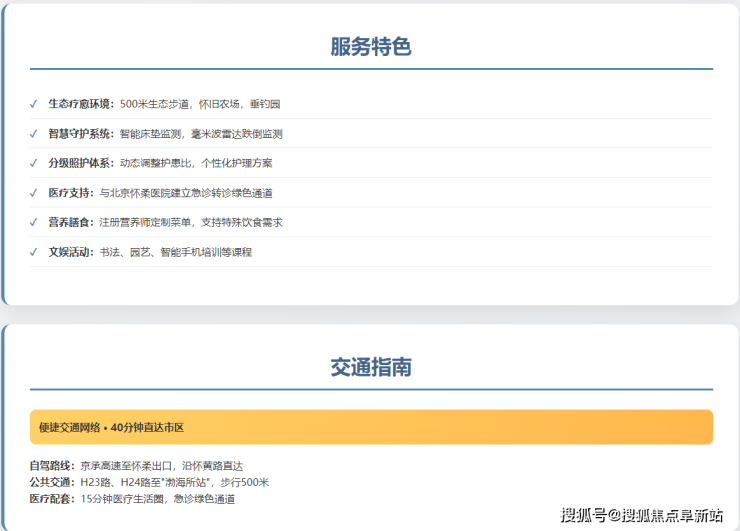The width and height of the screenshot is (740, 531).
Task: Click the text 书法、园艺、智能手机培训等课程
Action: click(175, 252)
